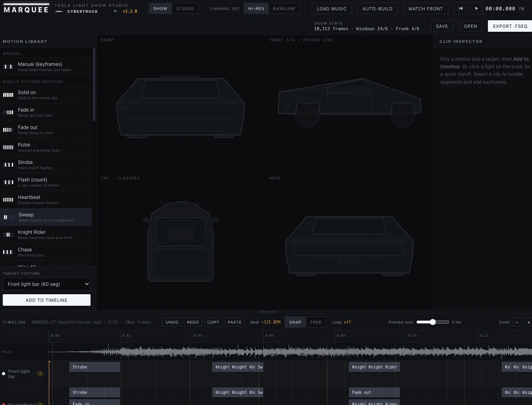Choose the Pulse motion icon

coord(8,147)
